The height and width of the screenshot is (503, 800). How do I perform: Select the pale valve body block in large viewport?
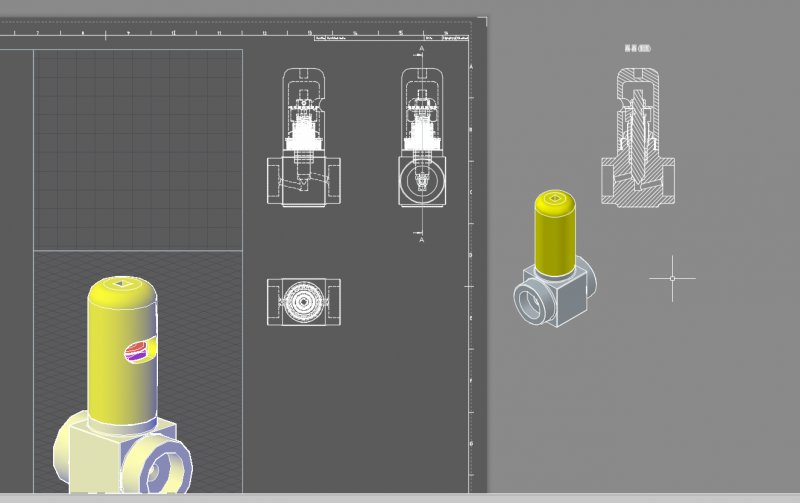coord(97,457)
